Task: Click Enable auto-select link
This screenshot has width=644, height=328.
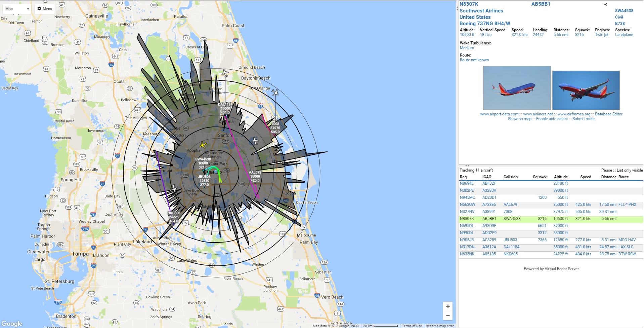Action: click(552, 119)
